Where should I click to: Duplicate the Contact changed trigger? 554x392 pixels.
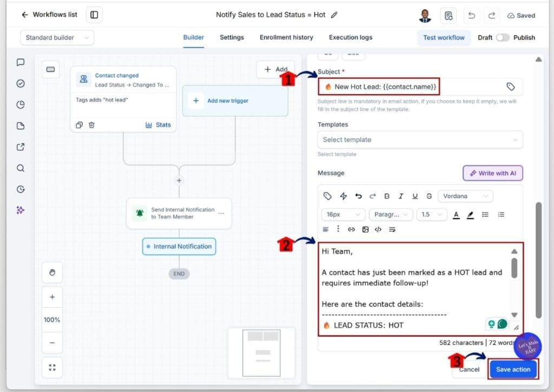point(79,125)
